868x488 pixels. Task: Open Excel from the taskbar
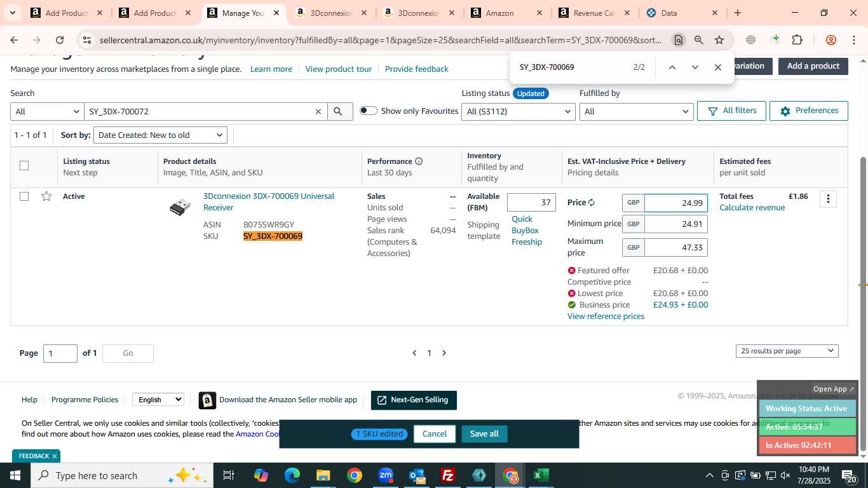click(541, 475)
